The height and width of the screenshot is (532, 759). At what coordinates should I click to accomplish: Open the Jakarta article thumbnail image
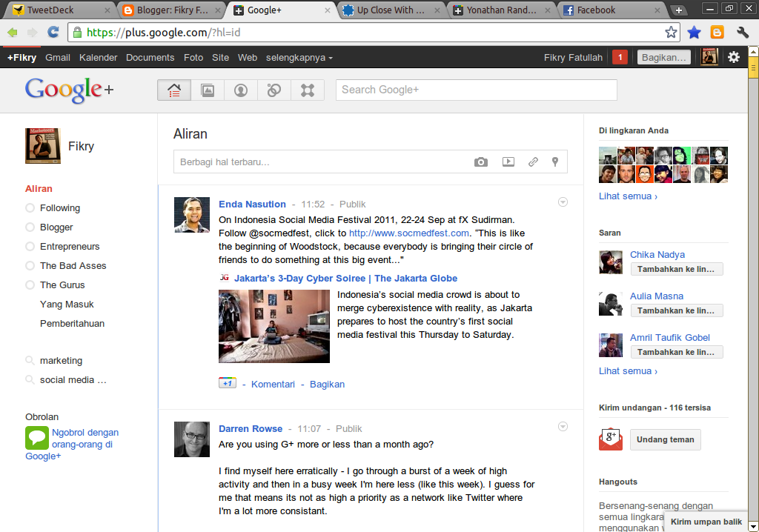274,326
